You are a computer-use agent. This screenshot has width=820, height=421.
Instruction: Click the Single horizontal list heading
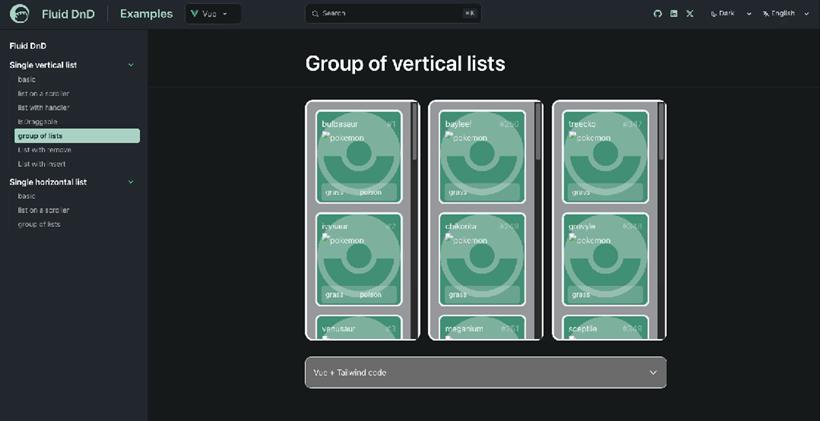tap(48, 182)
